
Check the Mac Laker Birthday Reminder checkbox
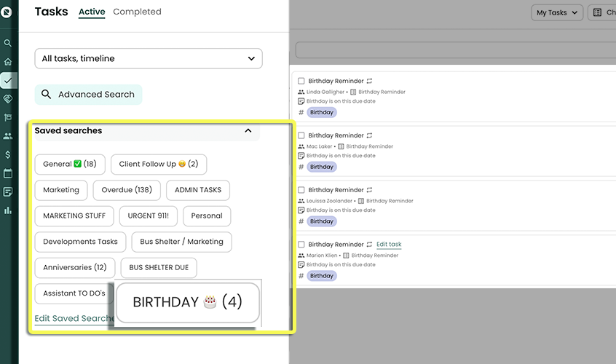tap(301, 136)
